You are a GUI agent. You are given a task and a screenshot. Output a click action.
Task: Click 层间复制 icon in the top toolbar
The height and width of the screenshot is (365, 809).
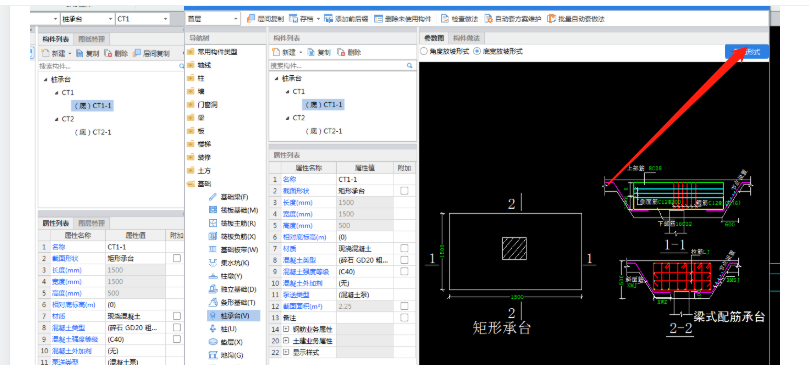pos(252,19)
